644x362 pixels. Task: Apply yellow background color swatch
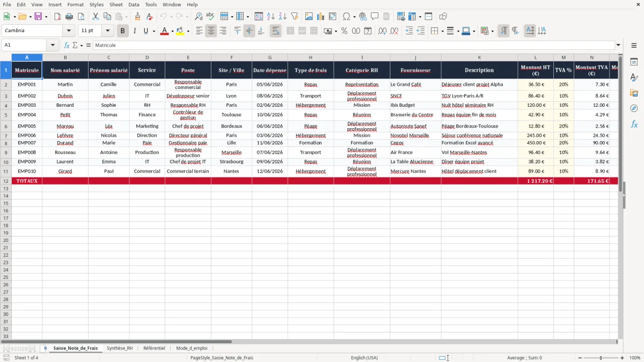point(180,31)
